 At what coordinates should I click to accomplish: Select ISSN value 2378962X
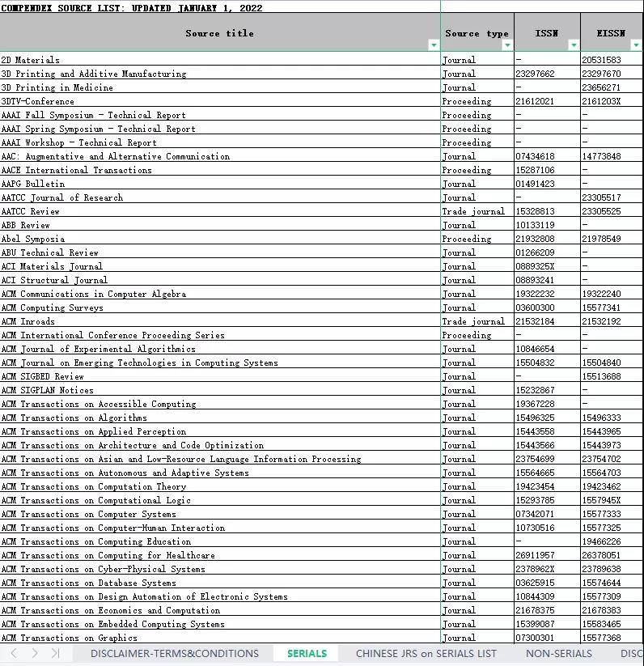tap(547, 569)
